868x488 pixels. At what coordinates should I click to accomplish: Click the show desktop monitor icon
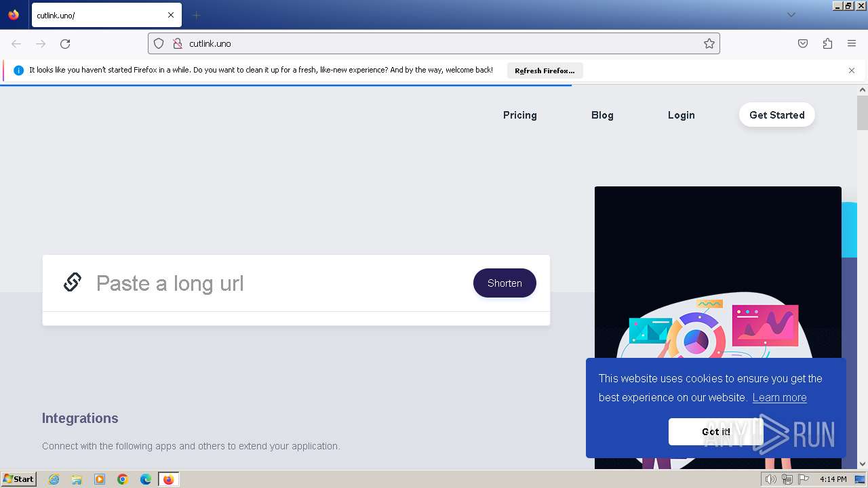point(860,479)
